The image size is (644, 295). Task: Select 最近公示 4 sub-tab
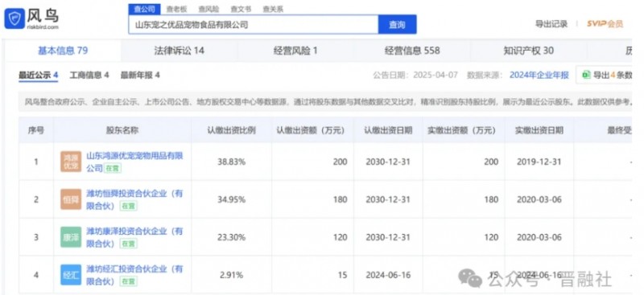(x=38, y=76)
